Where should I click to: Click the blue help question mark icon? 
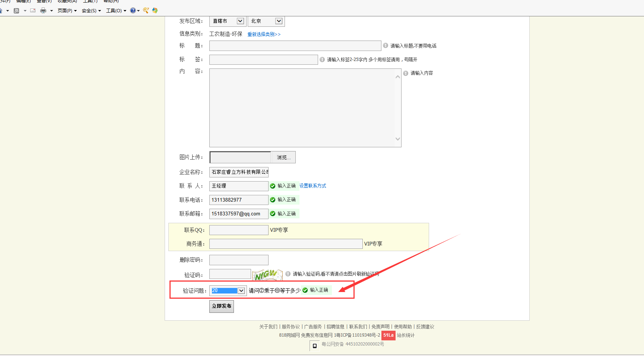[133, 11]
